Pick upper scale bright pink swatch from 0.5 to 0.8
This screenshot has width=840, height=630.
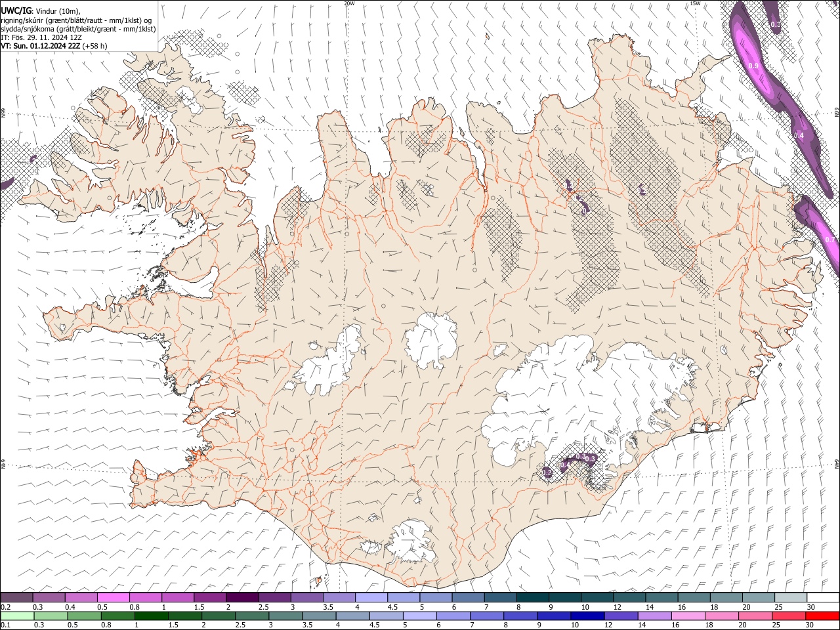tap(113, 597)
